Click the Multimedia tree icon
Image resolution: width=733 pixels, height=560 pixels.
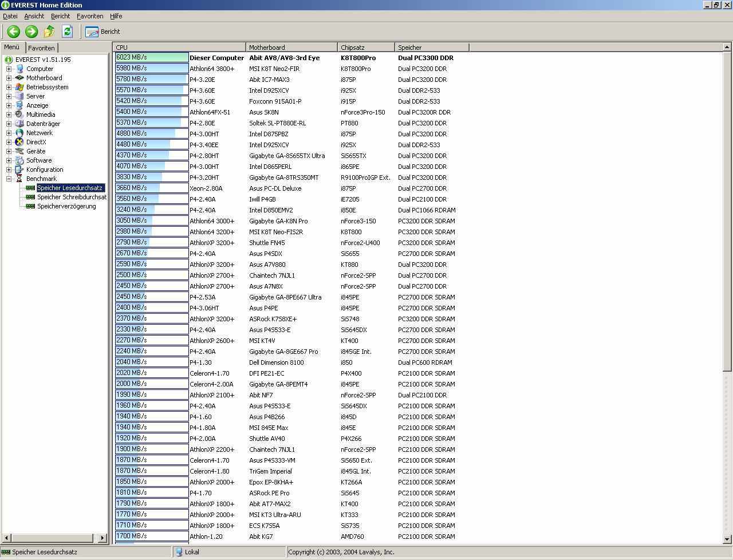[19, 115]
